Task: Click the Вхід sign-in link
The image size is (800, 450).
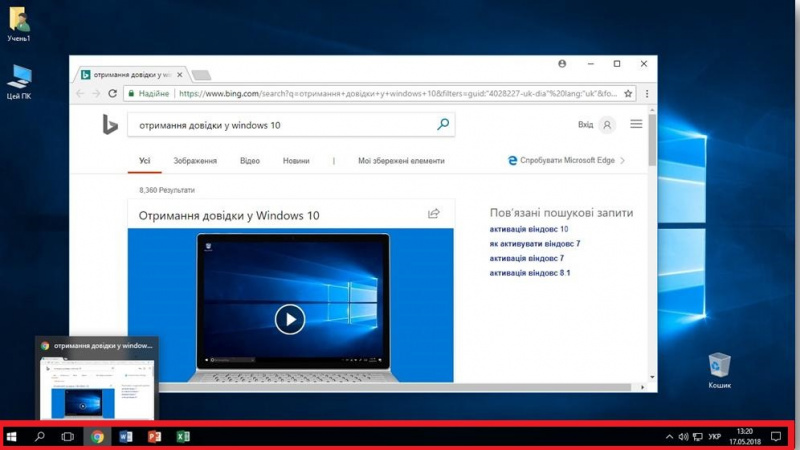Action: 586,125
